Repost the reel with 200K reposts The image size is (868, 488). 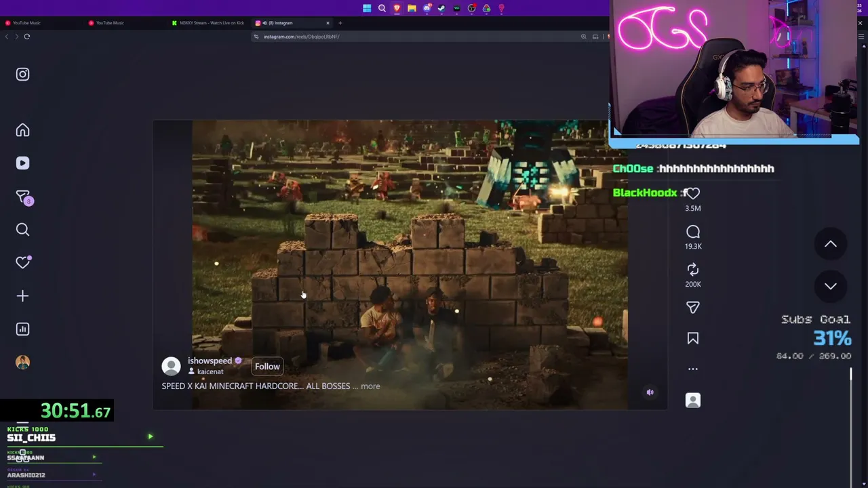[692, 270]
